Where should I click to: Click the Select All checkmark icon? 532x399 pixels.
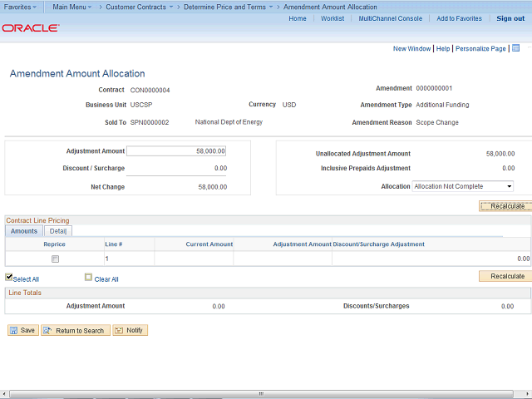pos(9,278)
